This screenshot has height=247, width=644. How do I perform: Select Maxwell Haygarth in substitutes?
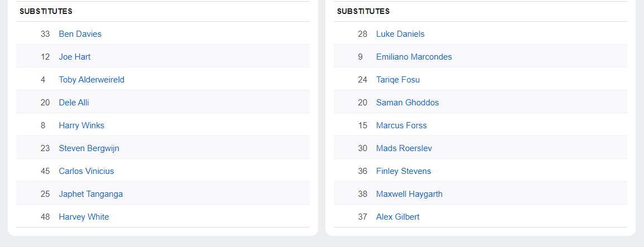click(409, 194)
